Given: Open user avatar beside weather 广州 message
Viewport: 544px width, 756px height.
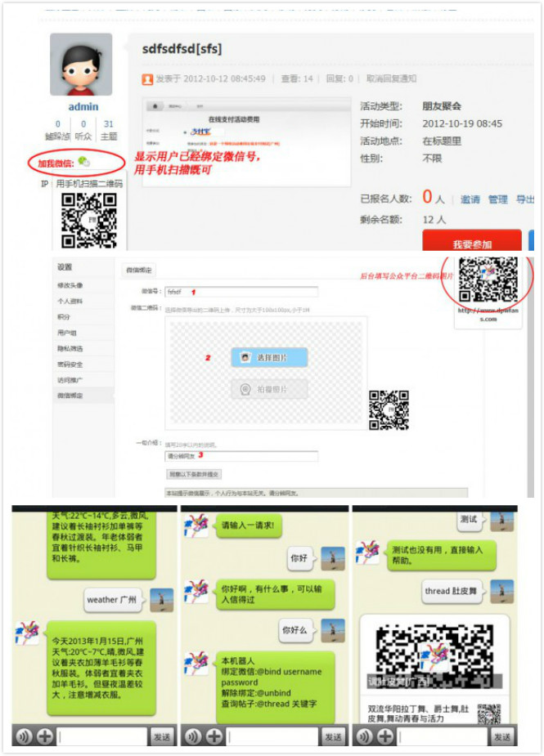Looking at the screenshot, I should pos(162,600).
